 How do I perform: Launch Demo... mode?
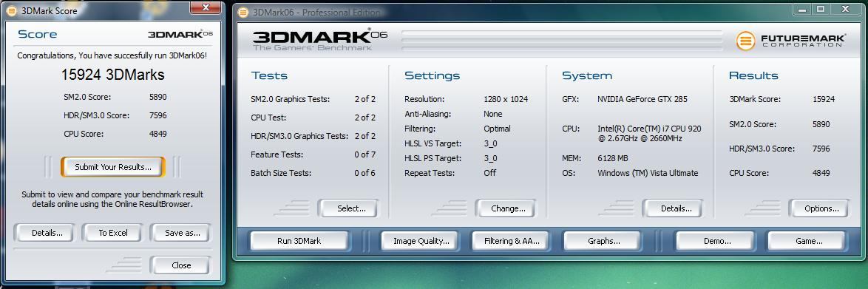(717, 241)
